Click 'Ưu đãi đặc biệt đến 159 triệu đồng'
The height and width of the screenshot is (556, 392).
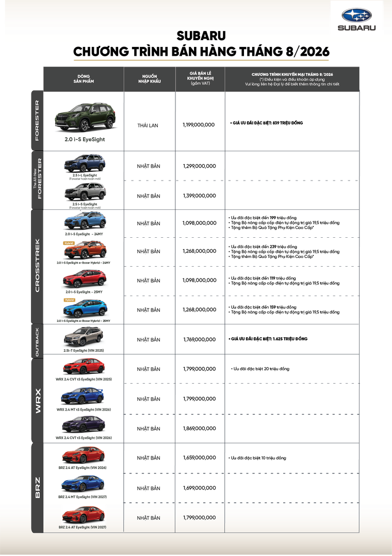pos(263,307)
